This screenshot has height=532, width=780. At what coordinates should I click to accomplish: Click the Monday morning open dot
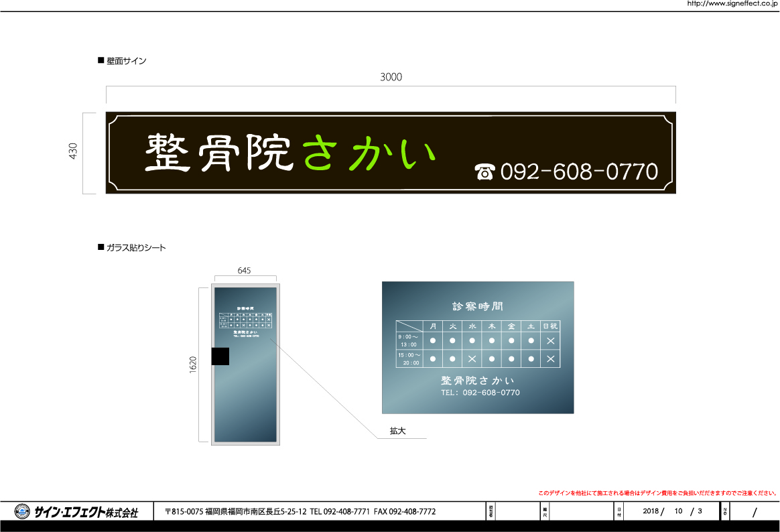433,340
